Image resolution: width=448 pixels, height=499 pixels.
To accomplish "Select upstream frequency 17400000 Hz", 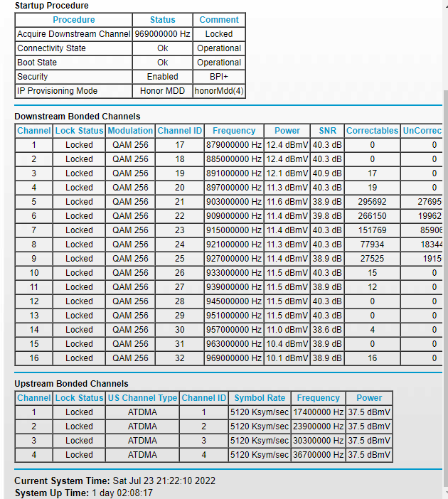I will 318,412.
